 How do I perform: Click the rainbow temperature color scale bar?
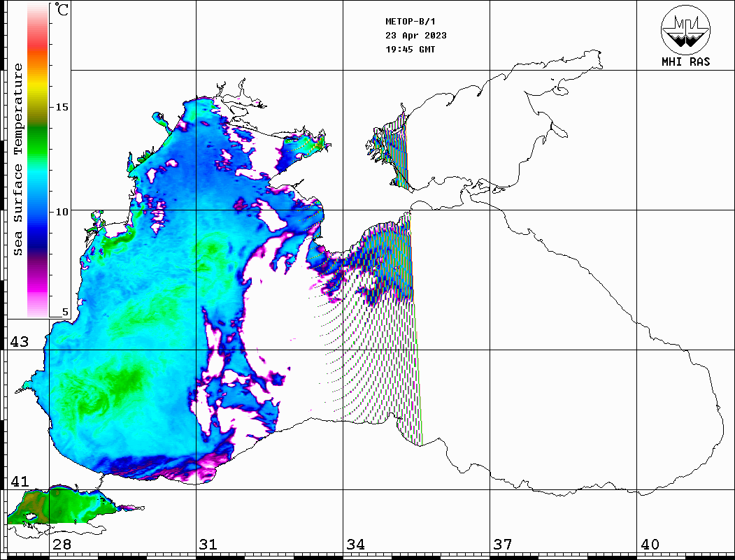pyautogui.click(x=38, y=160)
